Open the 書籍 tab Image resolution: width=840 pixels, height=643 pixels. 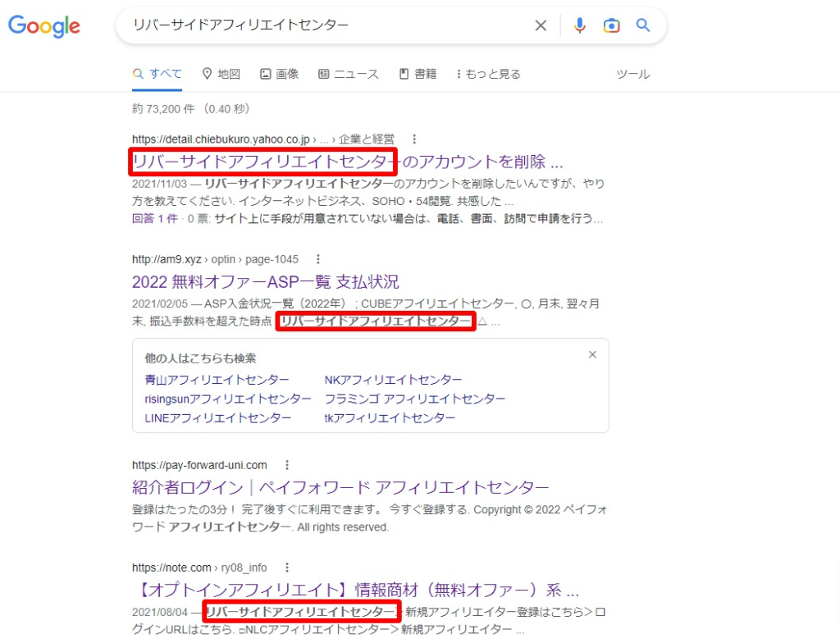[418, 74]
